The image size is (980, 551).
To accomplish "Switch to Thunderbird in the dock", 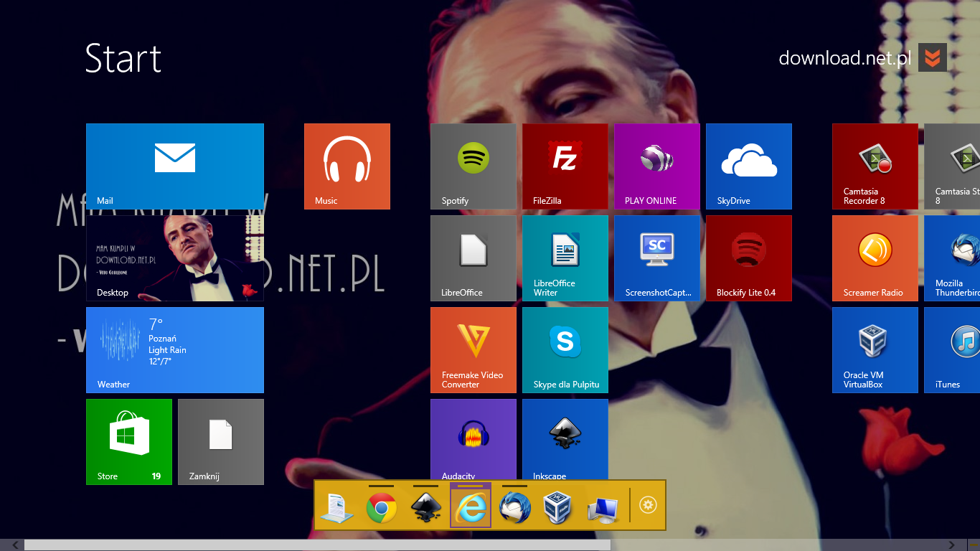I will (515, 508).
